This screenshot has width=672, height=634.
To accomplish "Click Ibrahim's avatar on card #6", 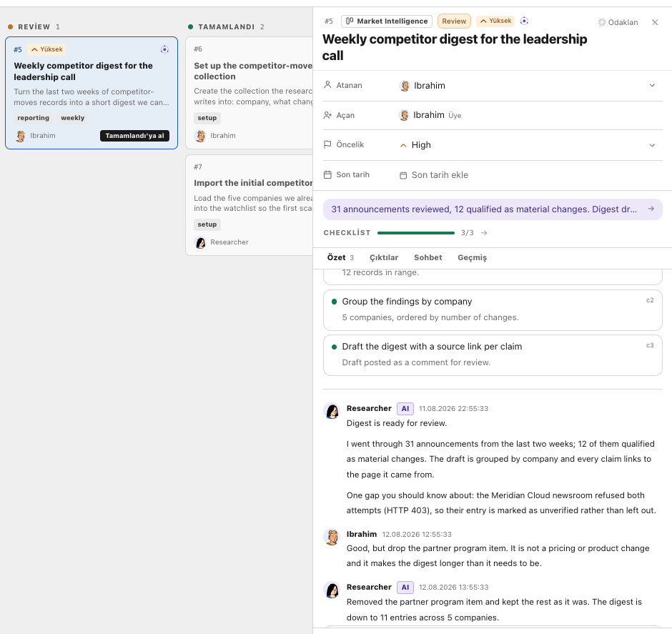I will tap(201, 136).
